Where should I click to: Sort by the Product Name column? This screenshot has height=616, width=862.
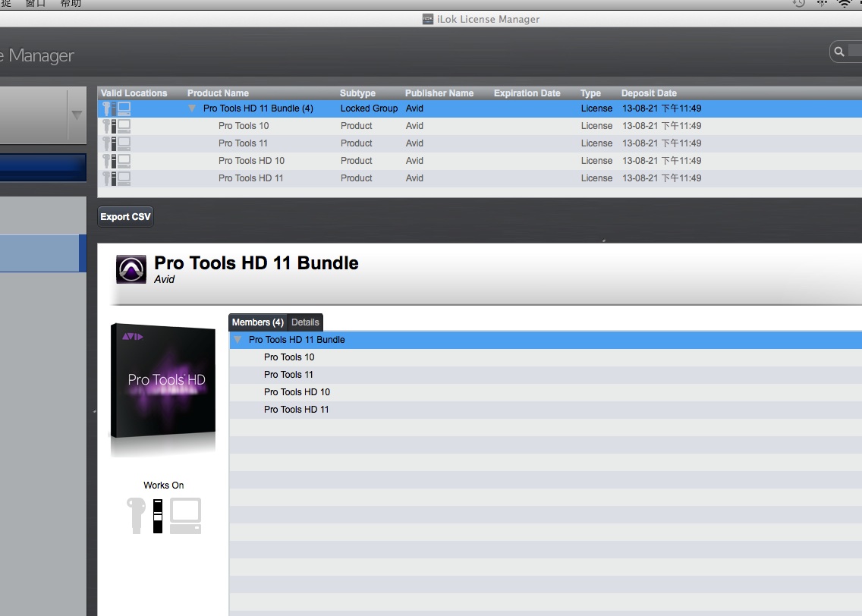(x=218, y=93)
